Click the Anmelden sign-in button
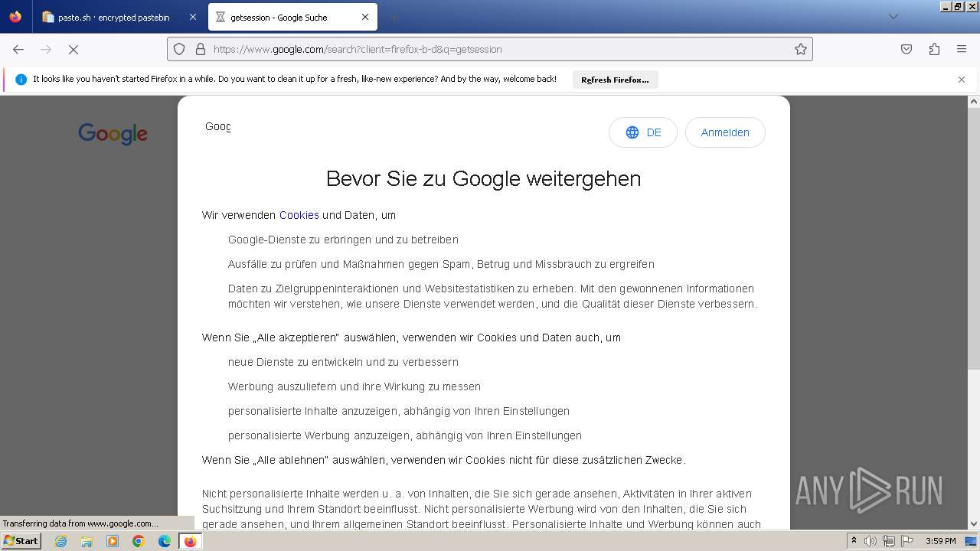The image size is (980, 551). [725, 132]
